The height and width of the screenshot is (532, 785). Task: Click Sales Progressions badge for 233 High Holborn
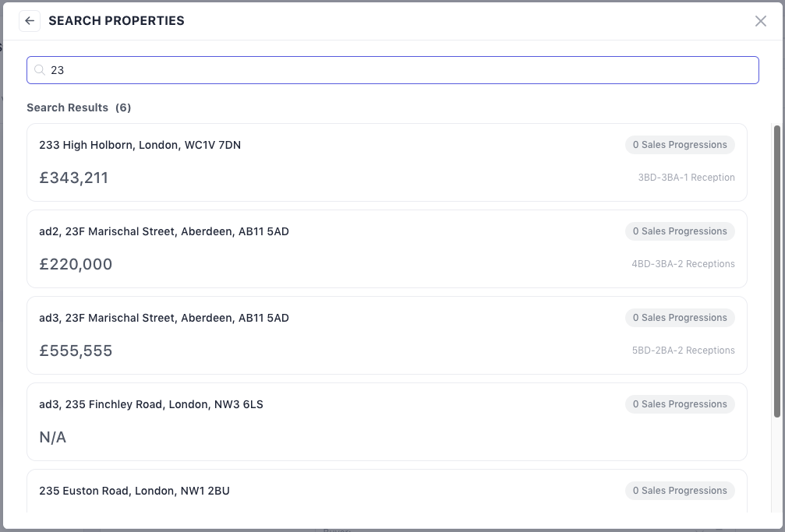(680, 145)
